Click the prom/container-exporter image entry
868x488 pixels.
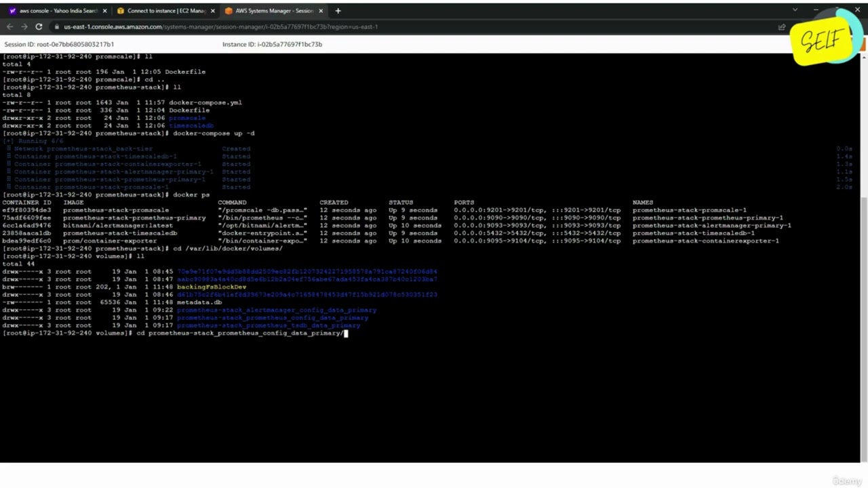coord(110,241)
